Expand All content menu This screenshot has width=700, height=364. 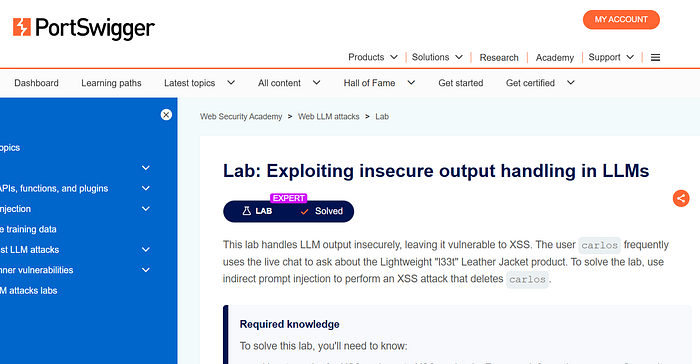tap(289, 83)
